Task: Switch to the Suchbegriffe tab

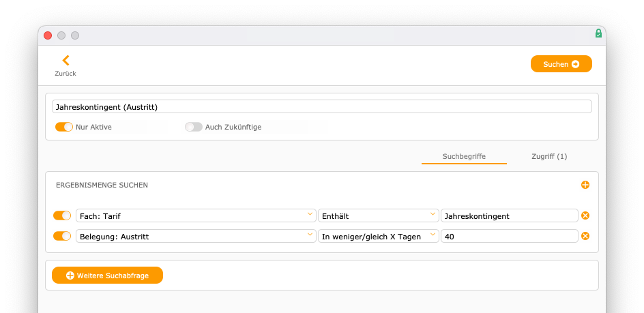Action: [x=464, y=157]
